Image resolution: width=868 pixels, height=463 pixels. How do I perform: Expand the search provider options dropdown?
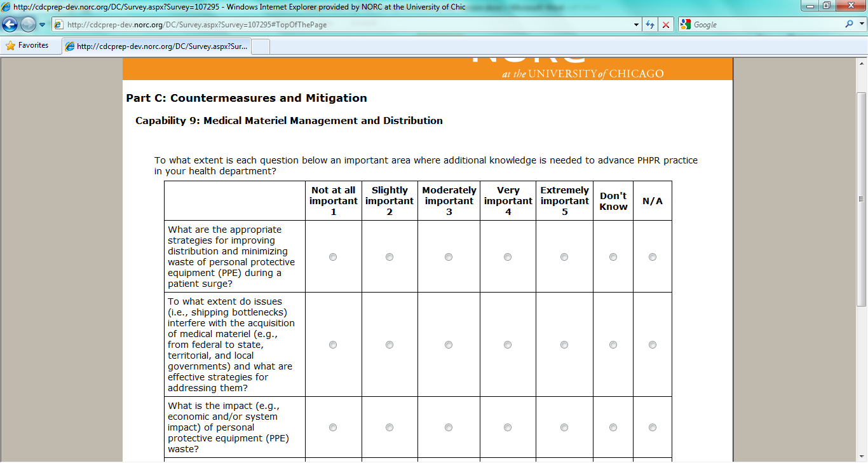coord(860,25)
